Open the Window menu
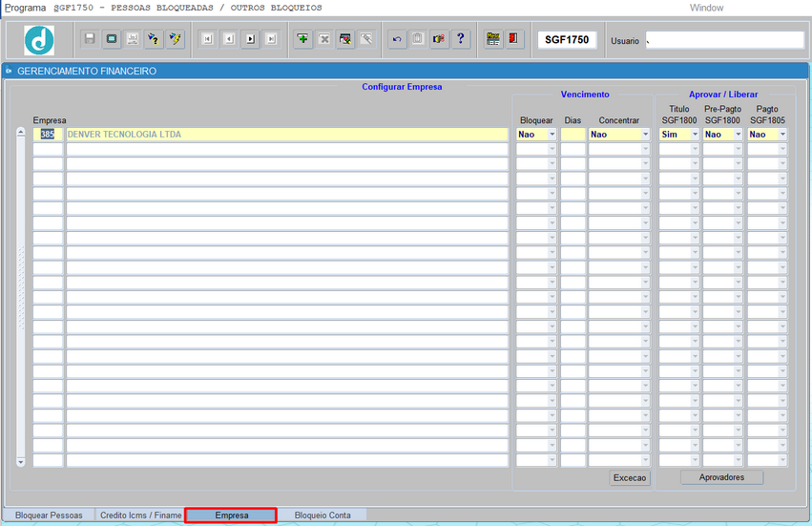The width and height of the screenshot is (812, 526). 706,8
